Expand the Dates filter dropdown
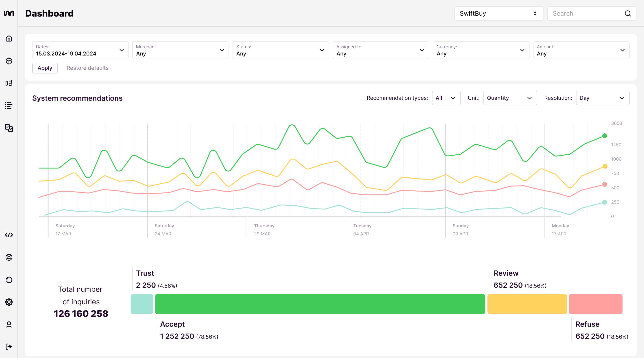This screenshot has width=644, height=358. point(80,50)
